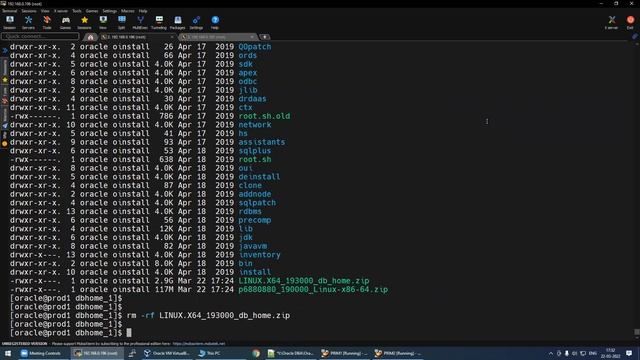
Task: Click the assistants directory name
Action: (262, 142)
